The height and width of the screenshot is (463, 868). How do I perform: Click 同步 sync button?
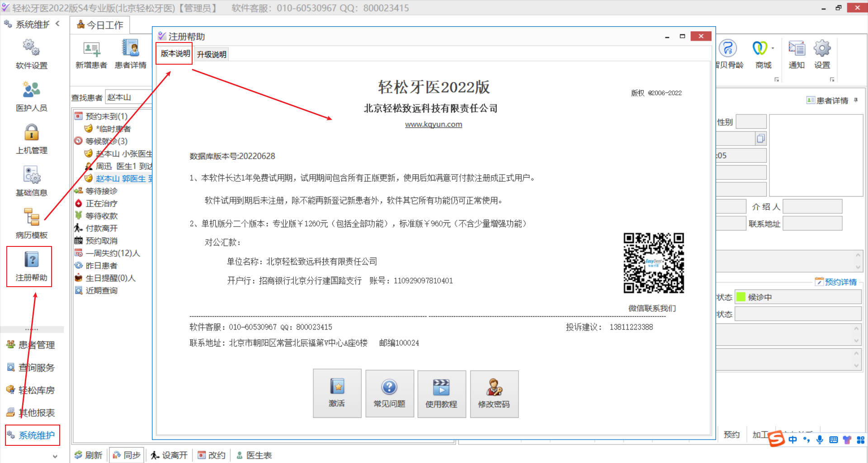127,455
